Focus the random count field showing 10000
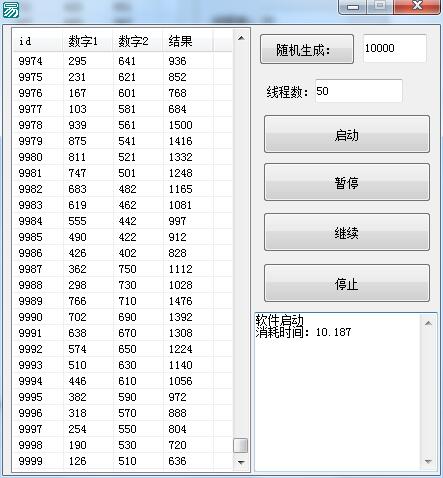443x478 pixels. [395, 48]
